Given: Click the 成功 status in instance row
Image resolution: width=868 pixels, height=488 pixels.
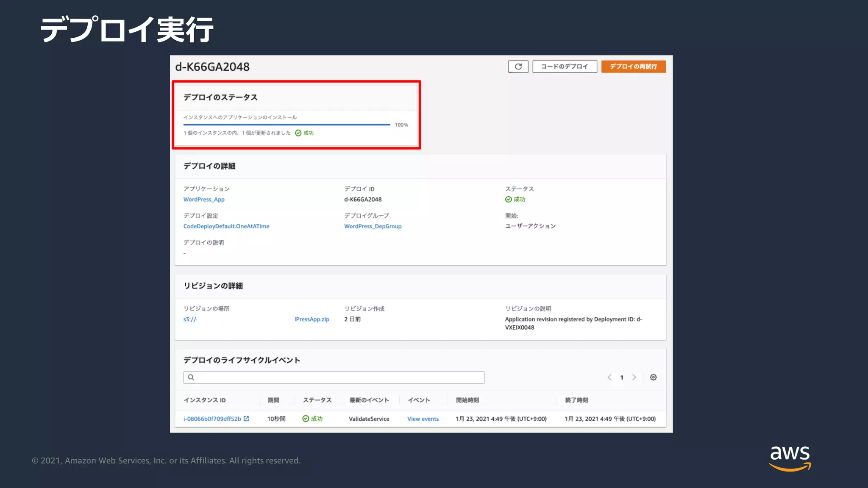Looking at the screenshot, I should [312, 419].
